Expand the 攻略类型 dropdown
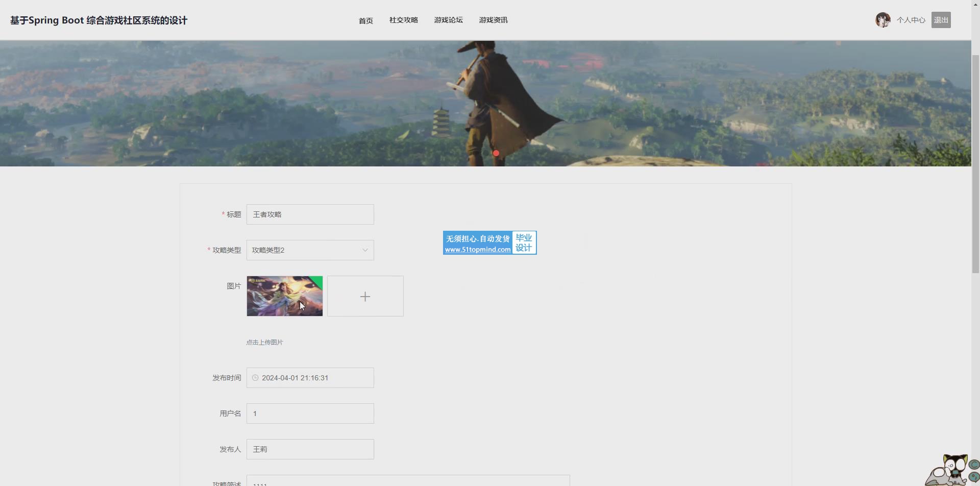The width and height of the screenshot is (980, 486). point(310,250)
